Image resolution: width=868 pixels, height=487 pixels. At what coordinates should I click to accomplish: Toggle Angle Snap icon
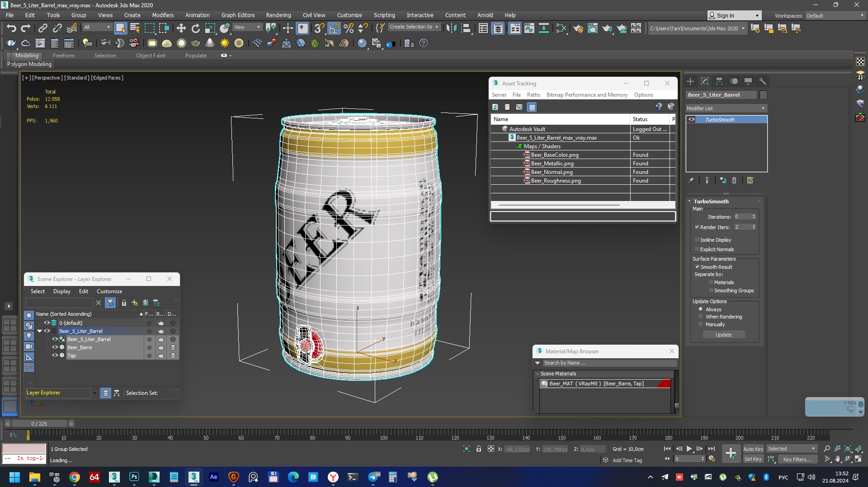(x=334, y=28)
